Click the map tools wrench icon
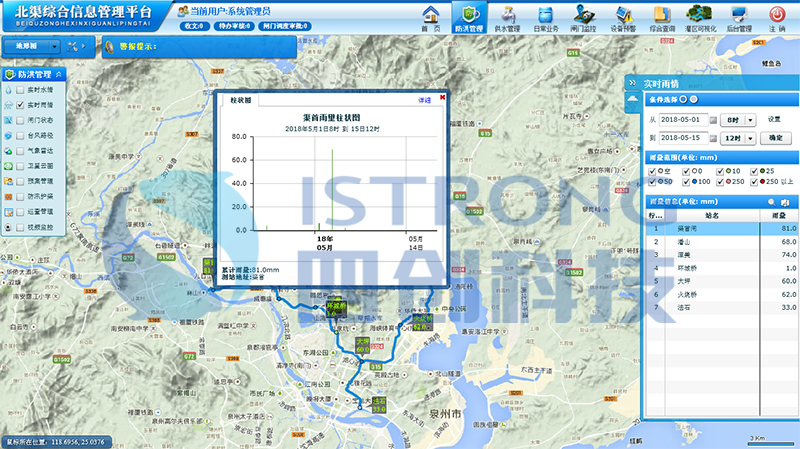 [74, 46]
